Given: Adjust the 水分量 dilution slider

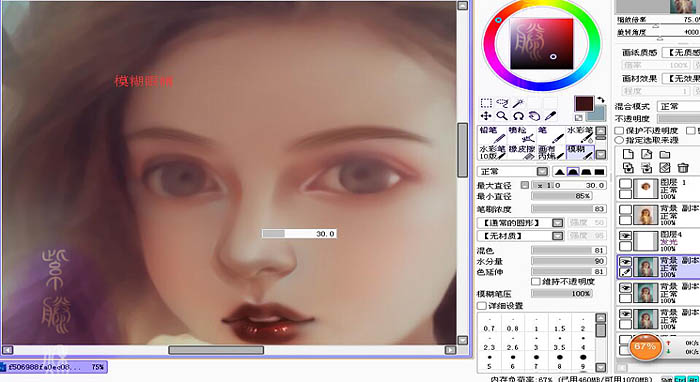Looking at the screenshot, I should [x=569, y=261].
